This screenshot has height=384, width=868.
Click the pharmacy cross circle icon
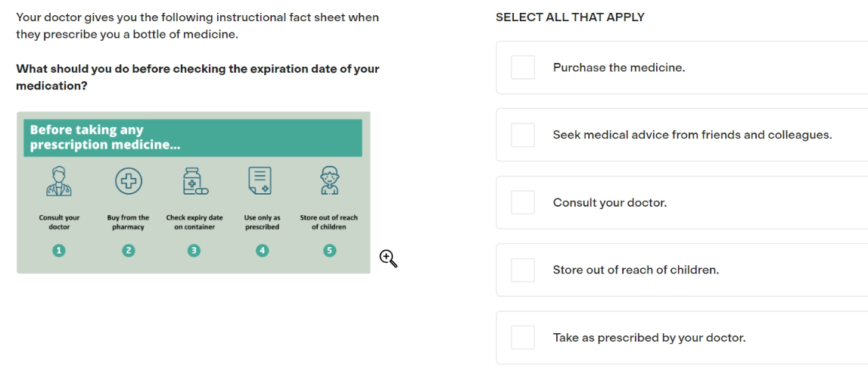[x=129, y=181]
